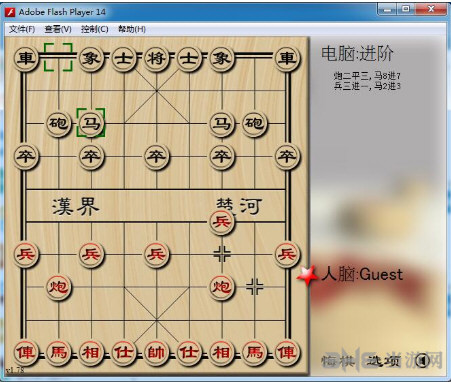Select the left red 馬 horse
451x382 pixels.
59,353
